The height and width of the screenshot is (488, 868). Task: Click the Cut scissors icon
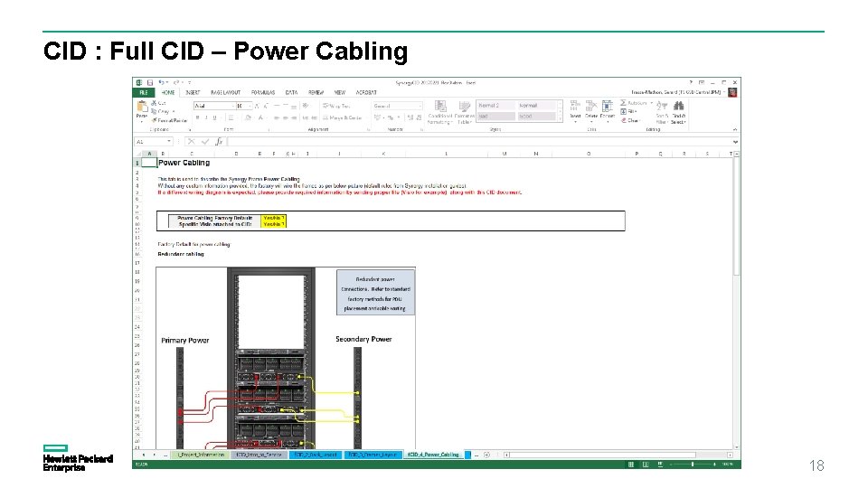tap(154, 103)
